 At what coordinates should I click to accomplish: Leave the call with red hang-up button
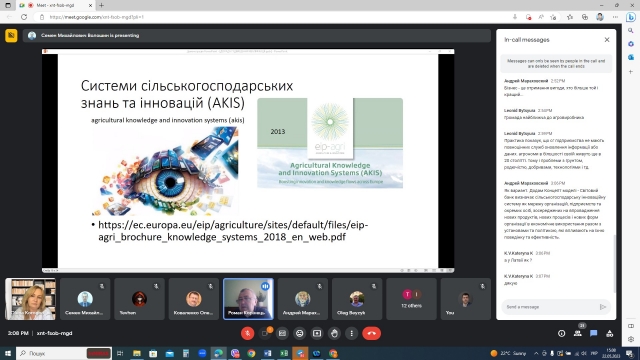(371, 333)
